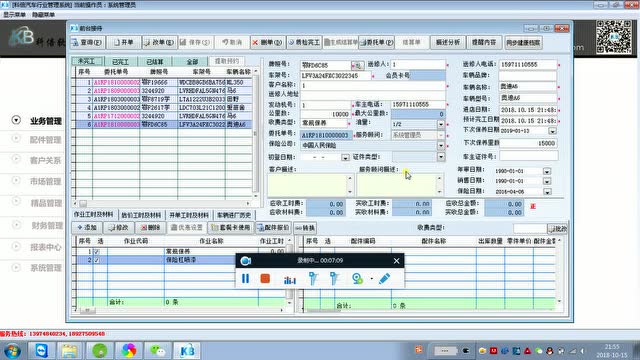Screen dimensions: 640x360
Task: Open the 开单工时及材料 tab
Action: click(189, 215)
